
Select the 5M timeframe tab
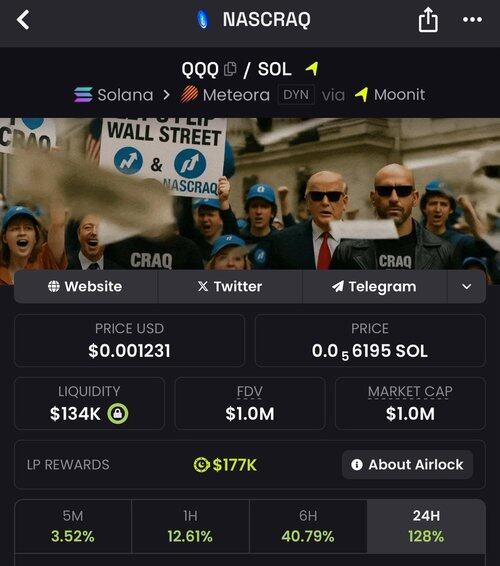(x=73, y=526)
